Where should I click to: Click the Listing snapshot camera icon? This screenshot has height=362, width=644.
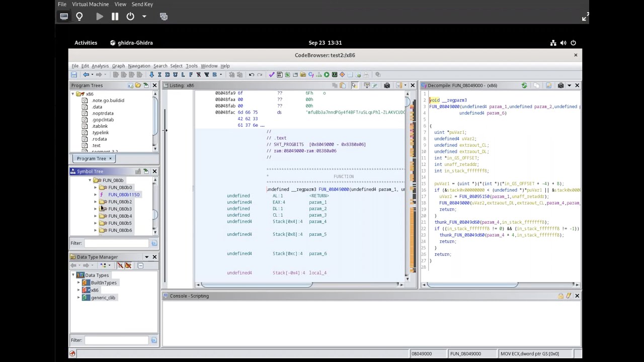[387, 85]
